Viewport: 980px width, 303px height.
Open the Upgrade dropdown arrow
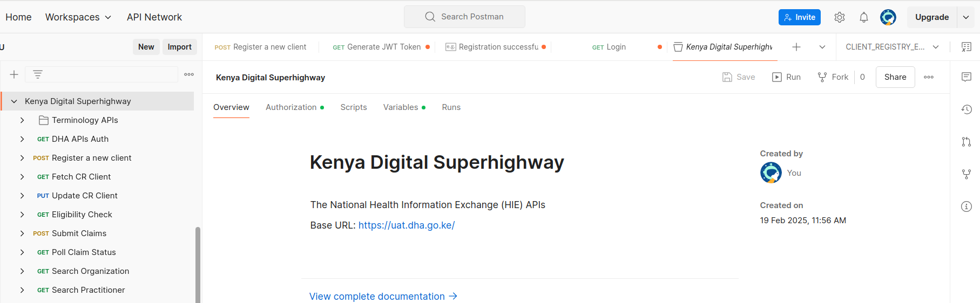(x=966, y=17)
